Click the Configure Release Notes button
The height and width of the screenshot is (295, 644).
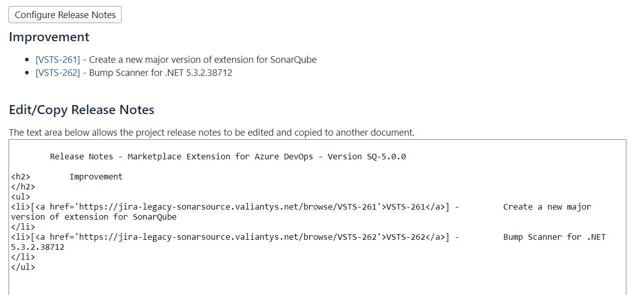coord(65,14)
